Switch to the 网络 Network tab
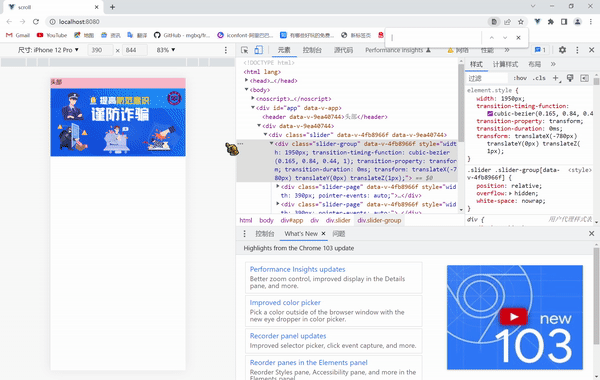600x380 pixels. [x=458, y=50]
